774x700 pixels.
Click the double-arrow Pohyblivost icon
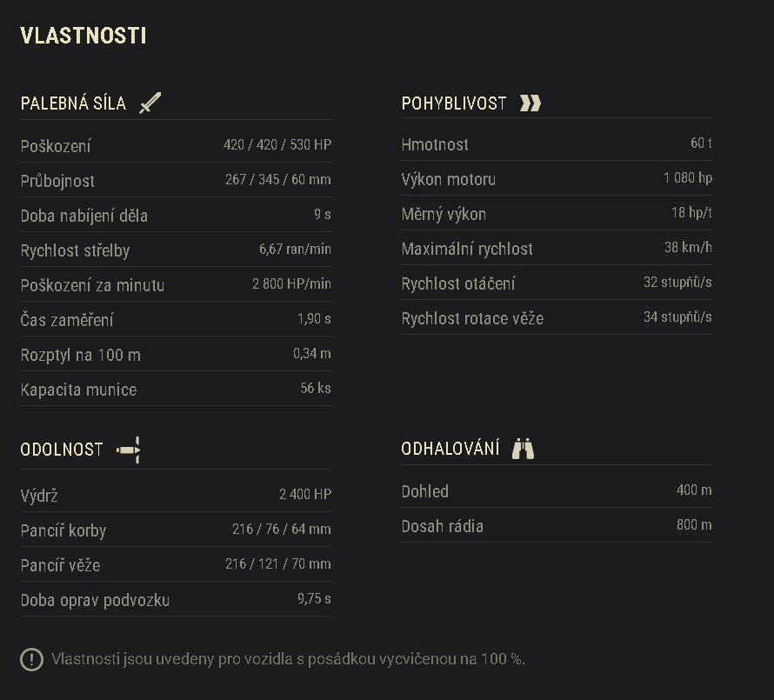[530, 102]
